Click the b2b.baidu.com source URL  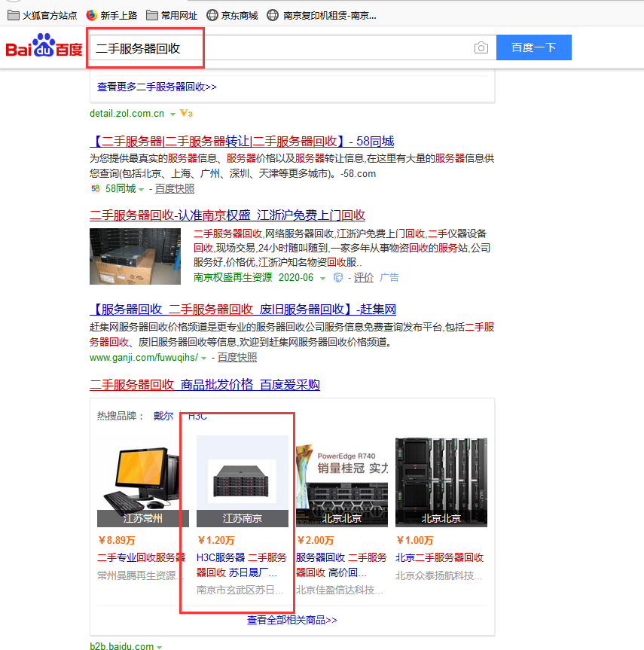[x=121, y=645]
